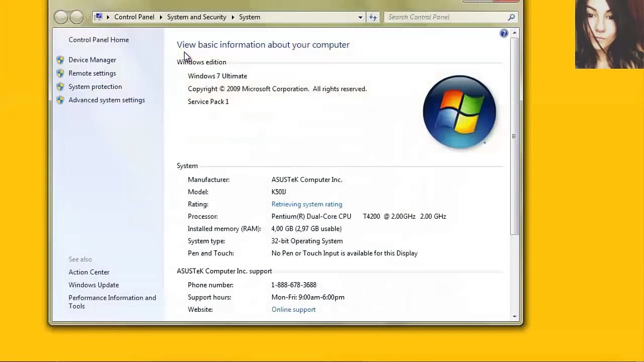644x362 pixels.
Task: Click the K50IJ model value
Action: click(x=279, y=192)
